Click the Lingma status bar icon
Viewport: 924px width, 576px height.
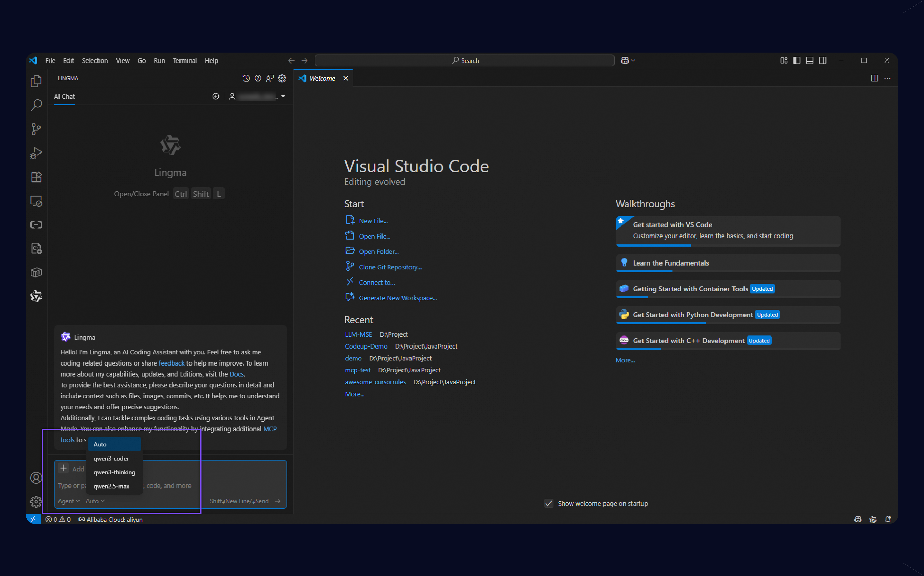(873, 519)
